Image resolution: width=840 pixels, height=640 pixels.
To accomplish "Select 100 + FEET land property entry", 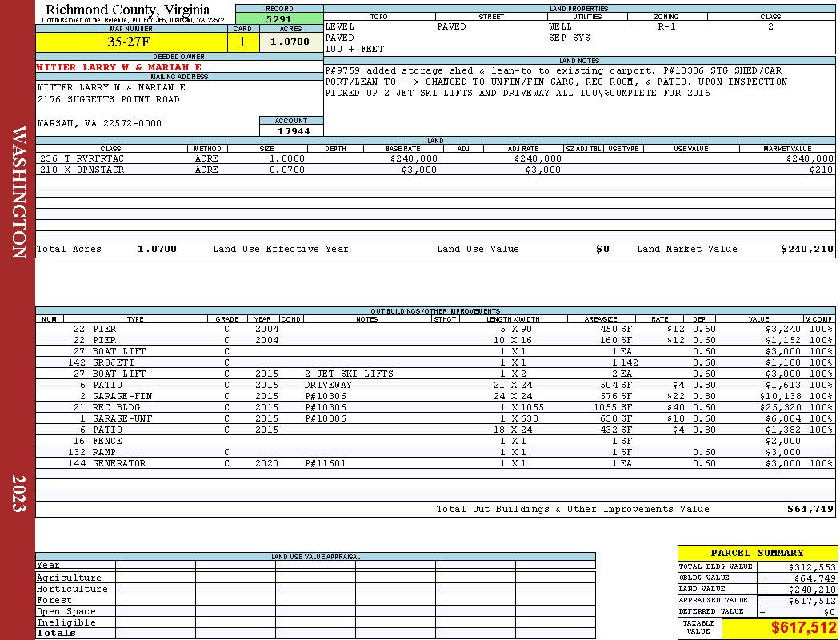I will click(x=354, y=50).
